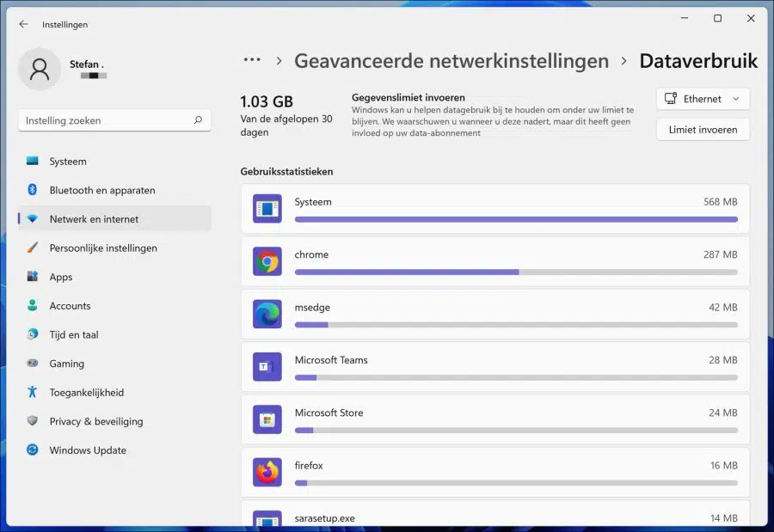Viewport: 774px width, 532px height.
Task: Open Accounts settings section
Action: [114, 305]
